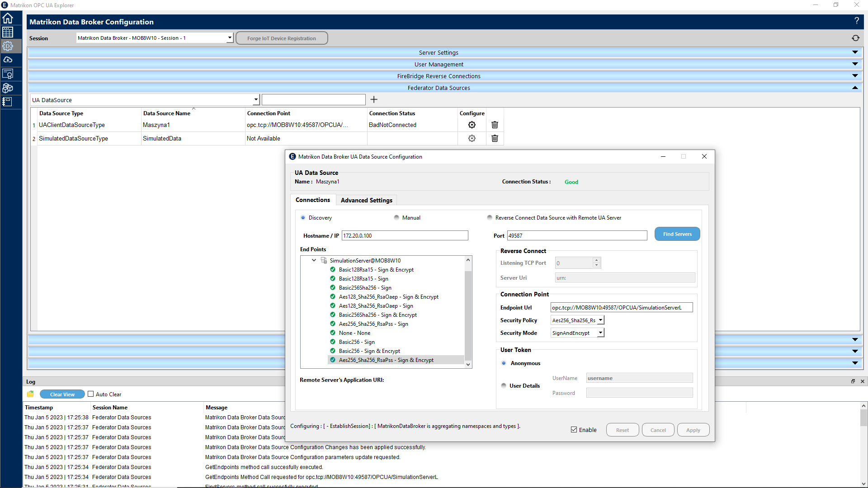Undock the Log panel icon
Screen dimensions: 868x488
[853, 381]
